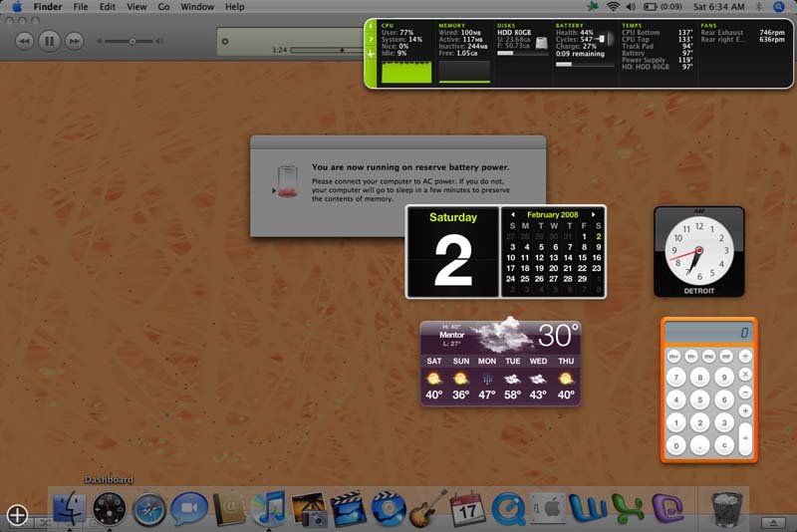Screen dimensions: 797x532
Task: Select February 14 in the calendar widget
Action: coord(568,258)
